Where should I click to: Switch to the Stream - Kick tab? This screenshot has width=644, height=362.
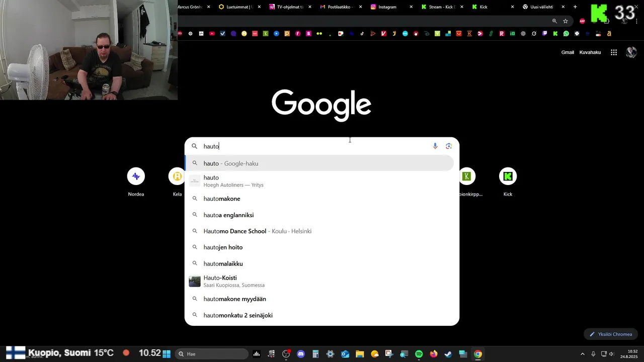[x=443, y=7]
